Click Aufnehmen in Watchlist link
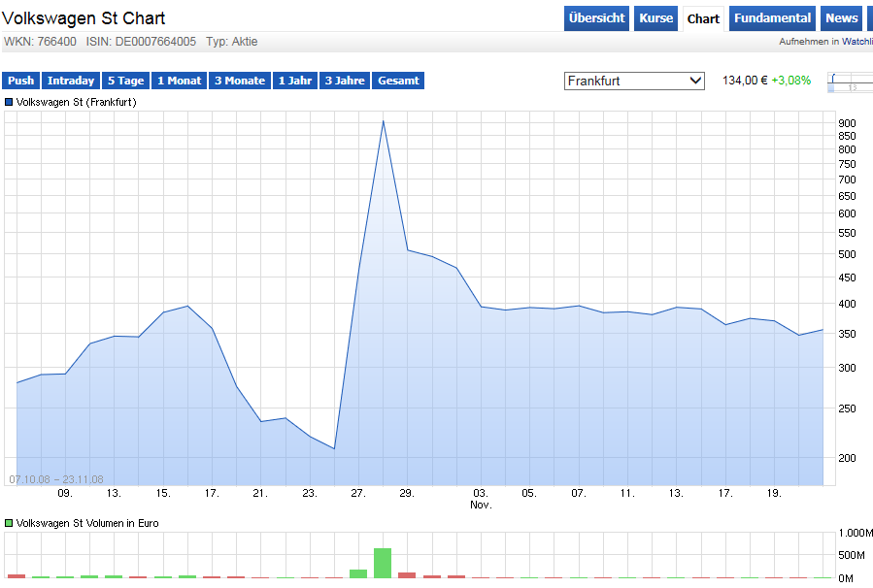 click(825, 42)
